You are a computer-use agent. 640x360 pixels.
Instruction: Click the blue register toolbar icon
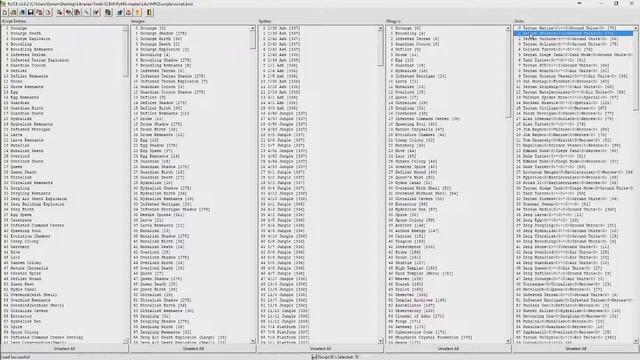pos(120,12)
